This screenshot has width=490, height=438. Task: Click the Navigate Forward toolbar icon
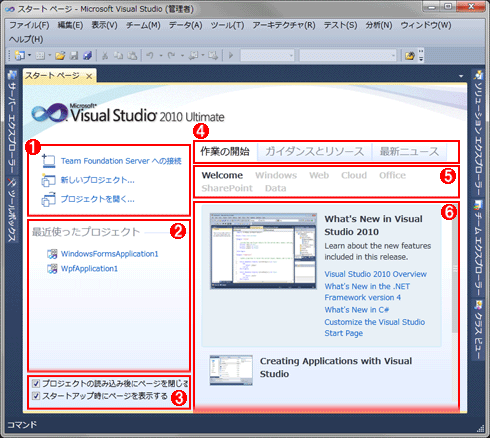coord(213,55)
